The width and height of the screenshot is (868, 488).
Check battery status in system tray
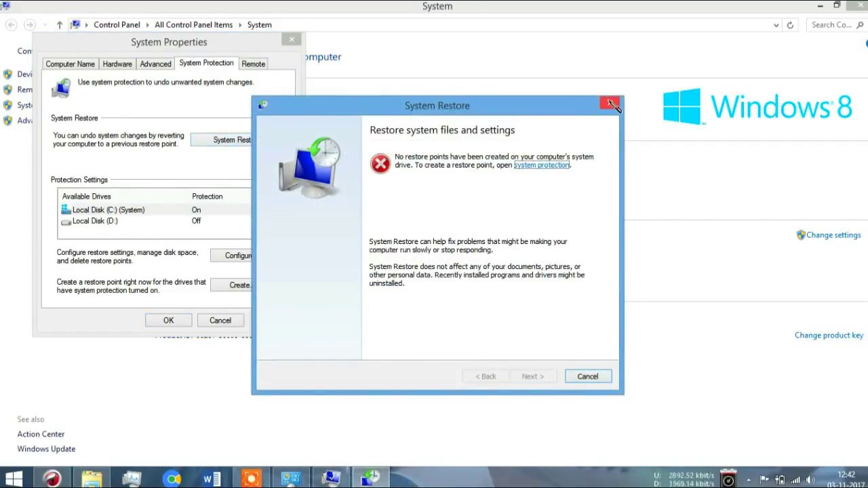[780, 480]
